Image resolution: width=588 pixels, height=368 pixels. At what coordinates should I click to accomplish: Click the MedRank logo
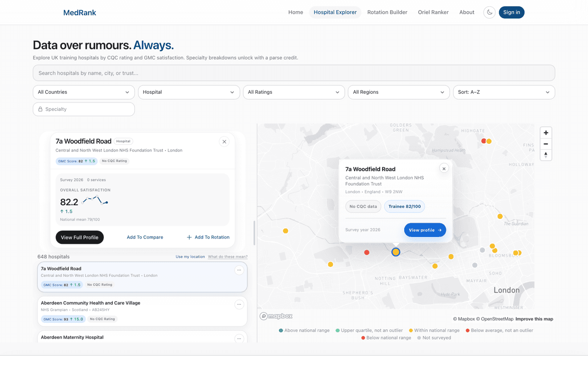[x=80, y=12]
